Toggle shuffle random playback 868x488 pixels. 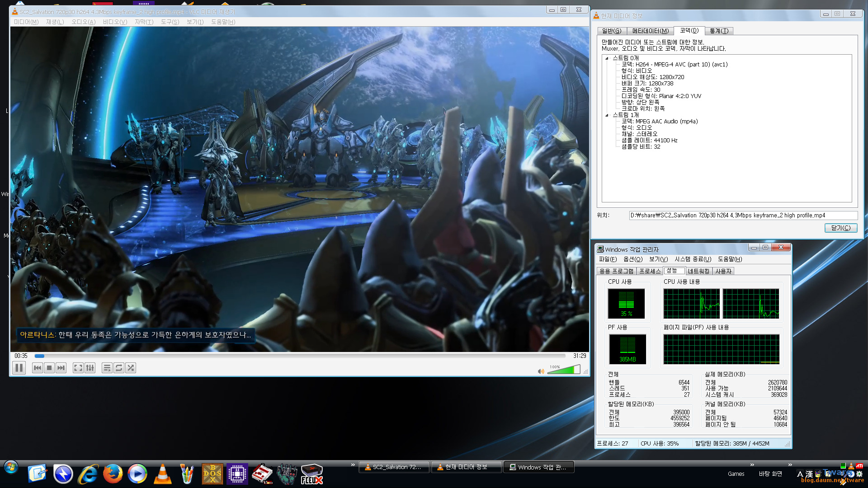click(x=131, y=368)
